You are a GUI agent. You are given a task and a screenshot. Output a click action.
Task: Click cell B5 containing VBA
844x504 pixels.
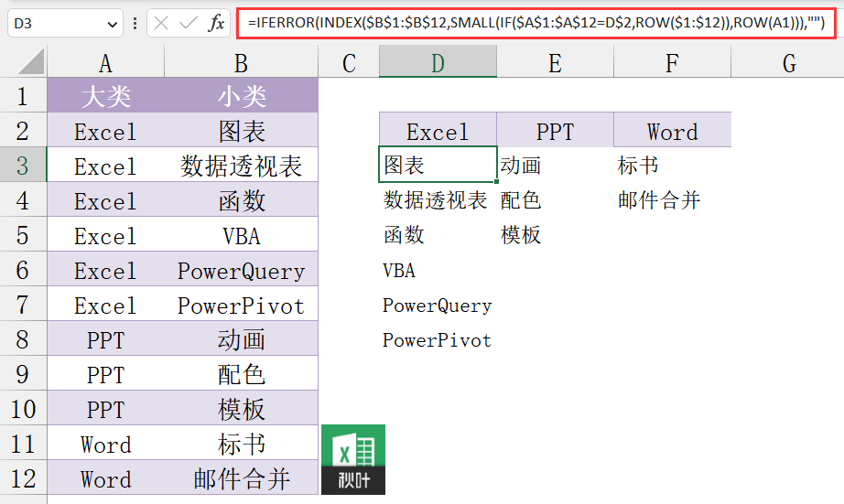point(241,235)
